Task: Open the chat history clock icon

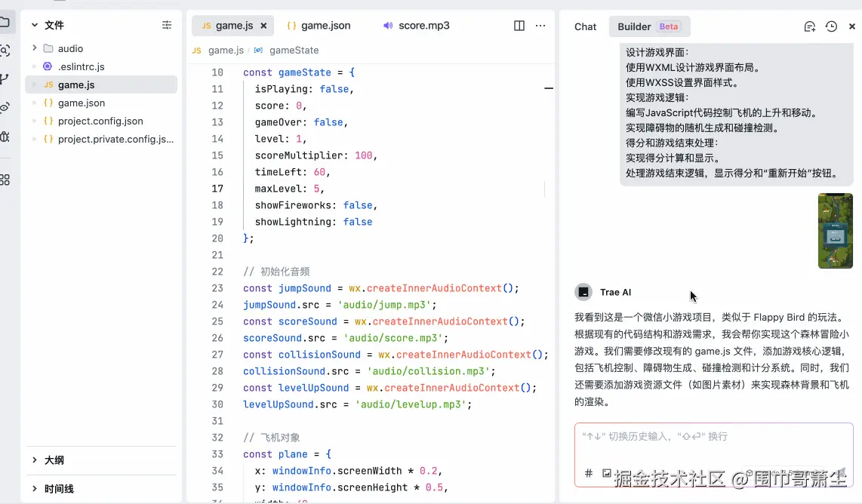Action: pyautogui.click(x=831, y=26)
